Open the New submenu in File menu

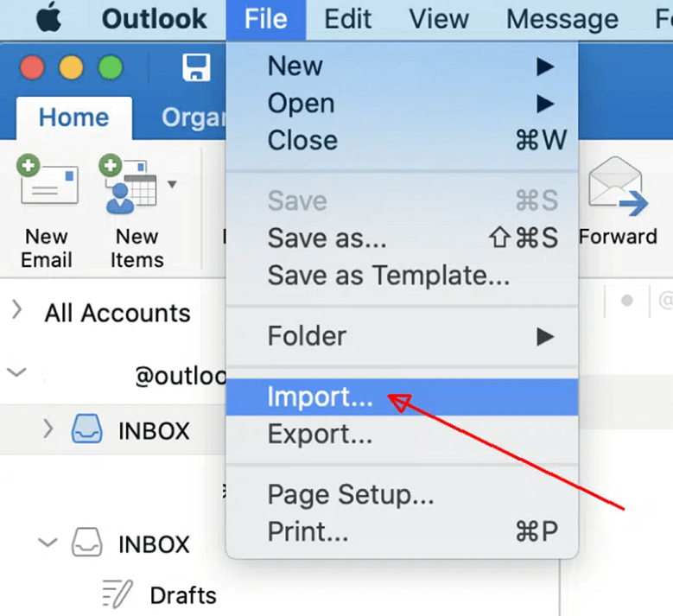point(402,67)
